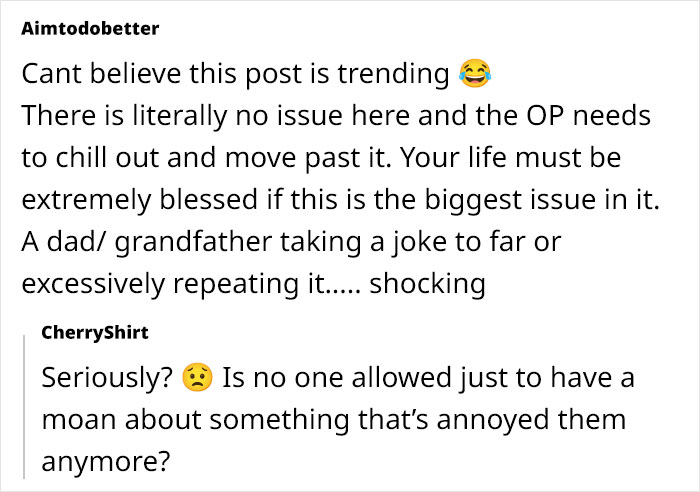Click the line 'excessively repeating it..... shocking'

coord(253,284)
